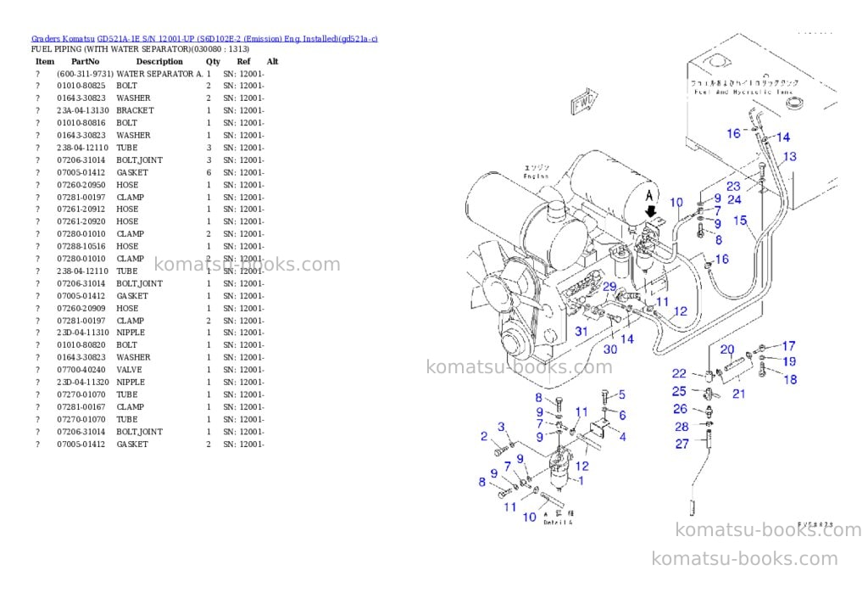868x615 pixels.
Task: Select part number 07260-20950
Action: coord(81,185)
